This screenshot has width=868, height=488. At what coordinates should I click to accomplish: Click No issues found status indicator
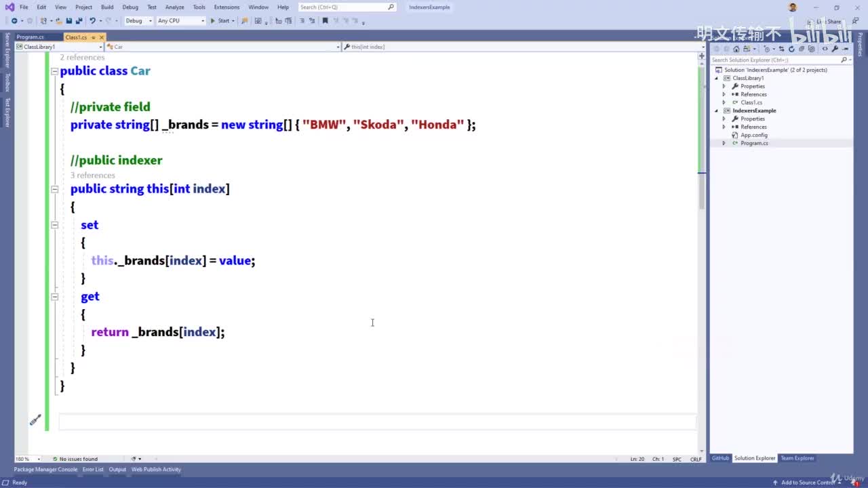tap(75, 459)
